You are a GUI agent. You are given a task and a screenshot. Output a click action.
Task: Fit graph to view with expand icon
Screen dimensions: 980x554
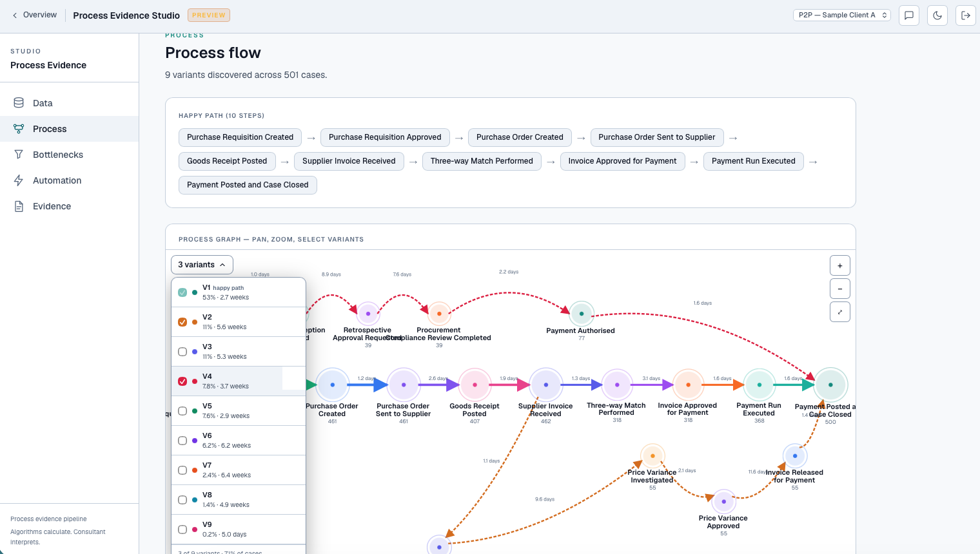(x=840, y=312)
